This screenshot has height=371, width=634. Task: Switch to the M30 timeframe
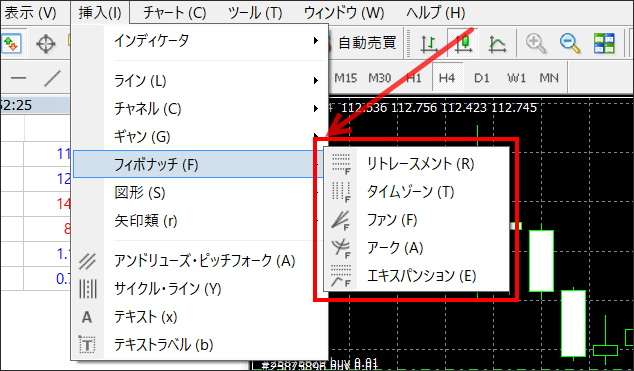(379, 78)
